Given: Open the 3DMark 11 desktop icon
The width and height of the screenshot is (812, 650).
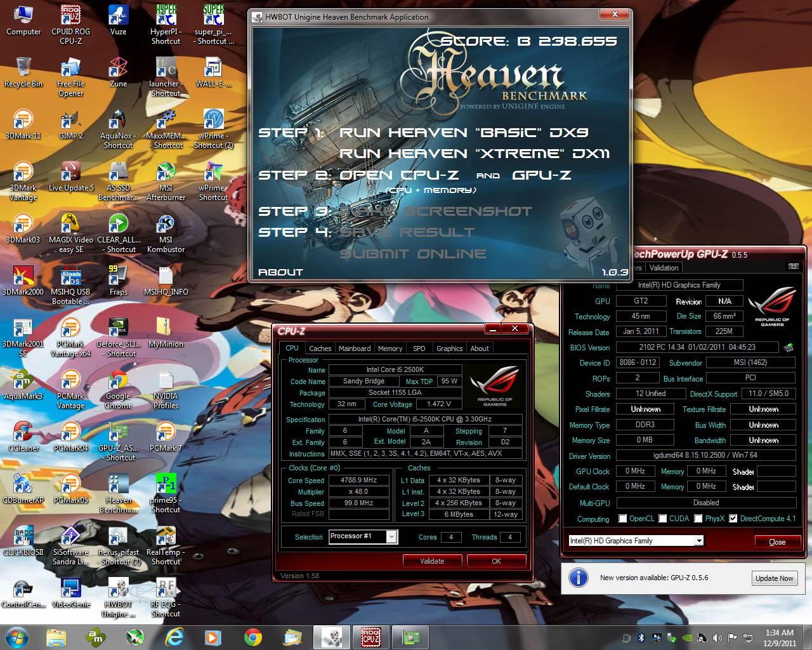Looking at the screenshot, I should [23, 124].
